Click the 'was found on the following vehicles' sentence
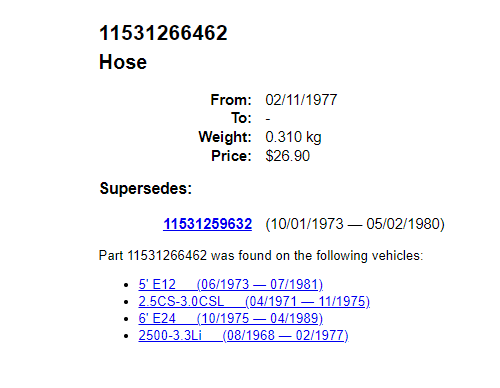 click(261, 256)
